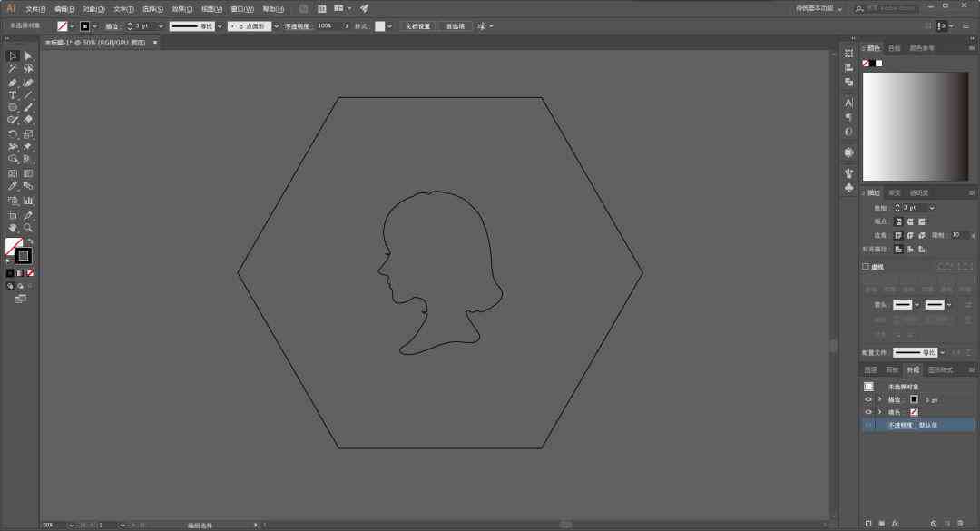Image resolution: width=980 pixels, height=531 pixels.
Task: Open the Symbols panel club icon
Action: click(x=848, y=188)
